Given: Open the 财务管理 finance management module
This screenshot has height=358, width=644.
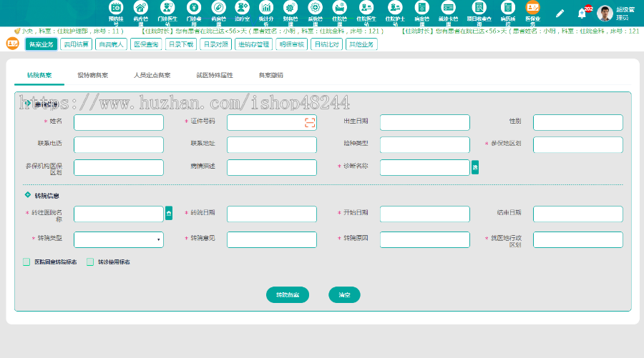Looking at the screenshot, I should [290, 13].
